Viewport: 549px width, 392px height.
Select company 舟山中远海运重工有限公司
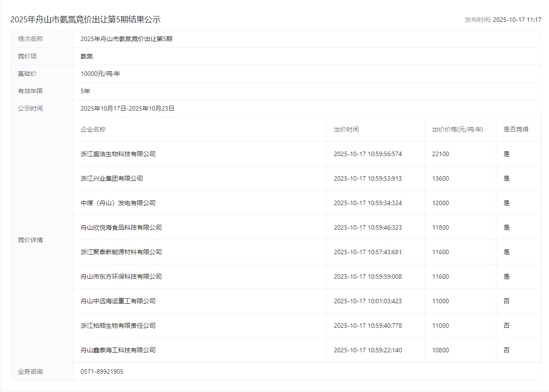click(118, 301)
